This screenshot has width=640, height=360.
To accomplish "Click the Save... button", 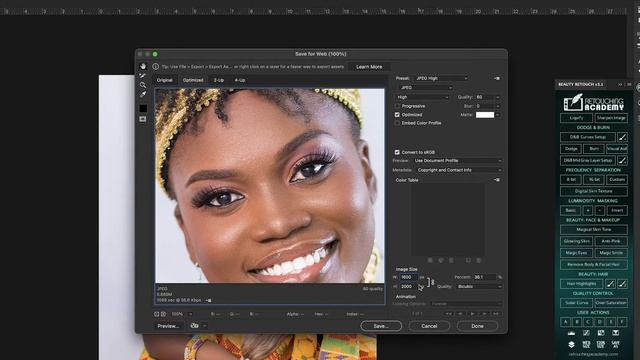I will (381, 326).
